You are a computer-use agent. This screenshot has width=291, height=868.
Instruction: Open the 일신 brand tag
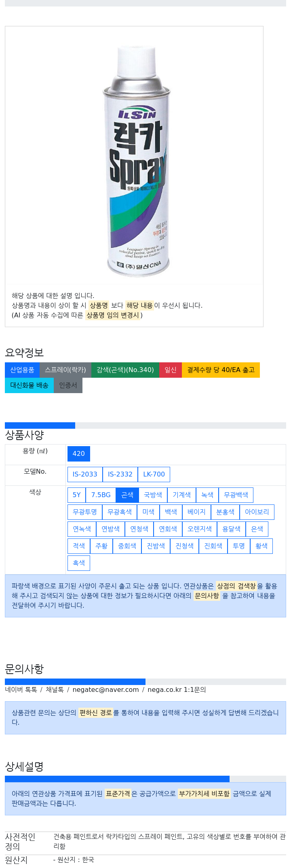[171, 370]
